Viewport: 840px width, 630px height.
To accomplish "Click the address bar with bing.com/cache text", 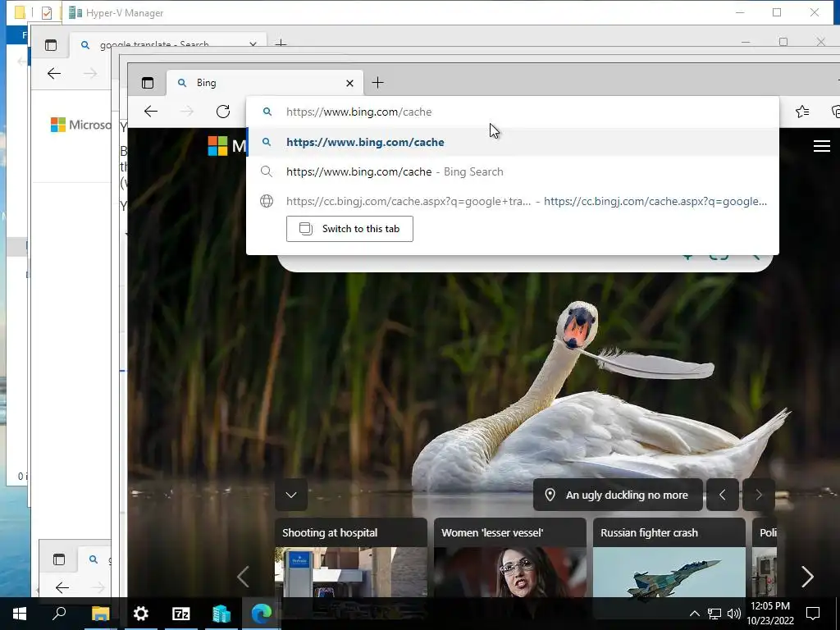I will [512, 112].
